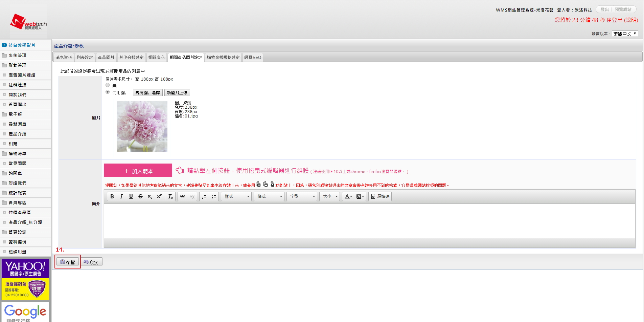
Task: Insert a hyperlink with link icon
Action: [183, 196]
